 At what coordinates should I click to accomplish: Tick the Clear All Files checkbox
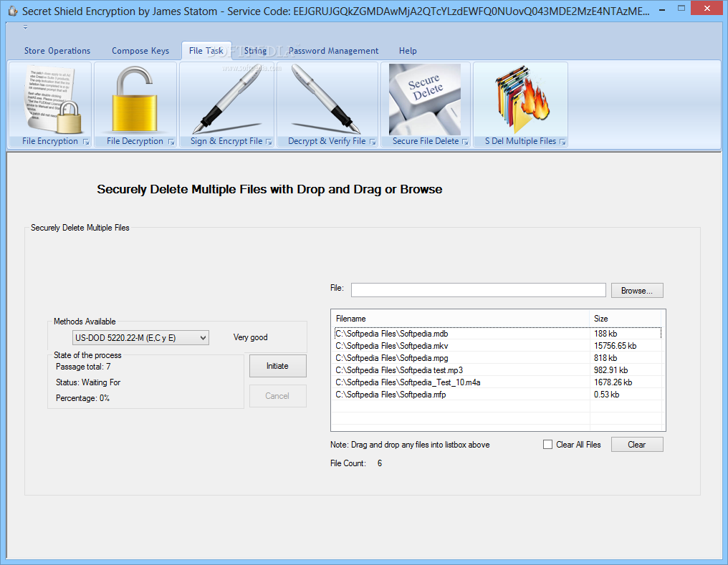click(548, 445)
